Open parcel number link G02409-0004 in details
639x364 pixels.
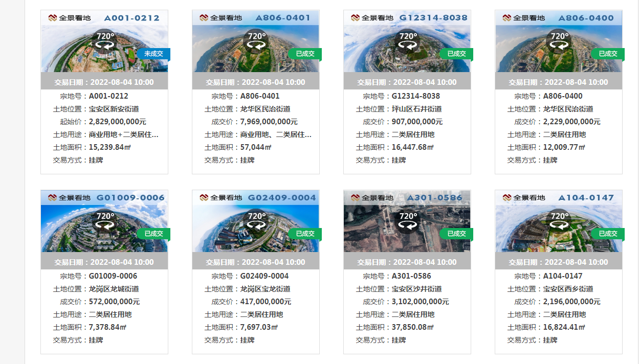265,276
